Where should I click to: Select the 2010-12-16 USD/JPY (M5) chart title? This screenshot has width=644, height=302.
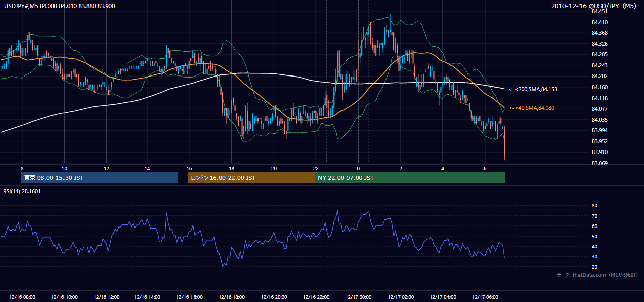(x=595, y=6)
